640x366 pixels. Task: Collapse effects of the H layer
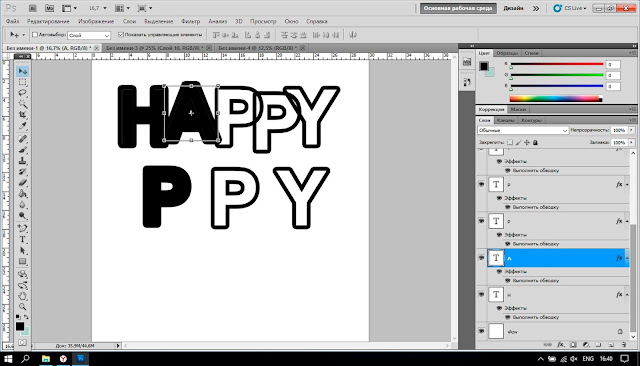(x=627, y=295)
